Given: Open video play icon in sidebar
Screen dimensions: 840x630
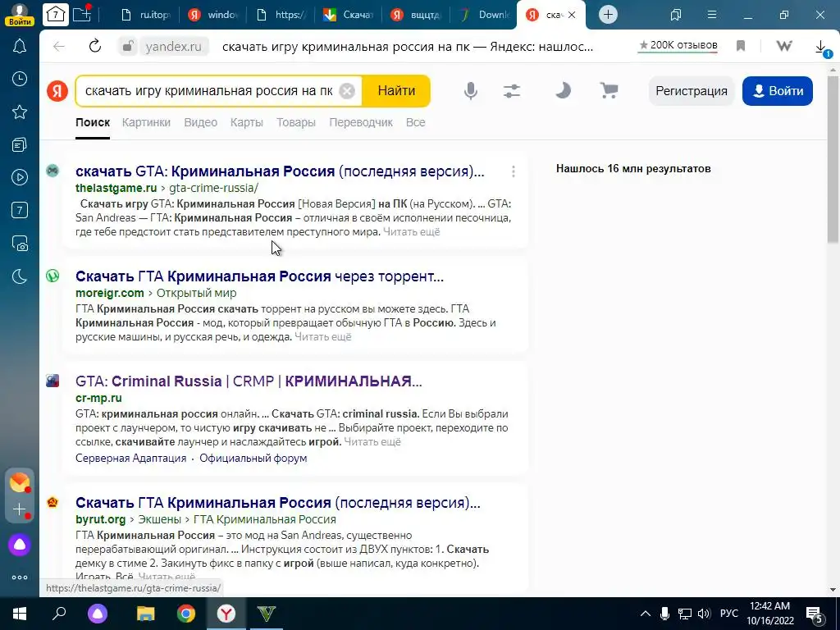Looking at the screenshot, I should (20, 177).
